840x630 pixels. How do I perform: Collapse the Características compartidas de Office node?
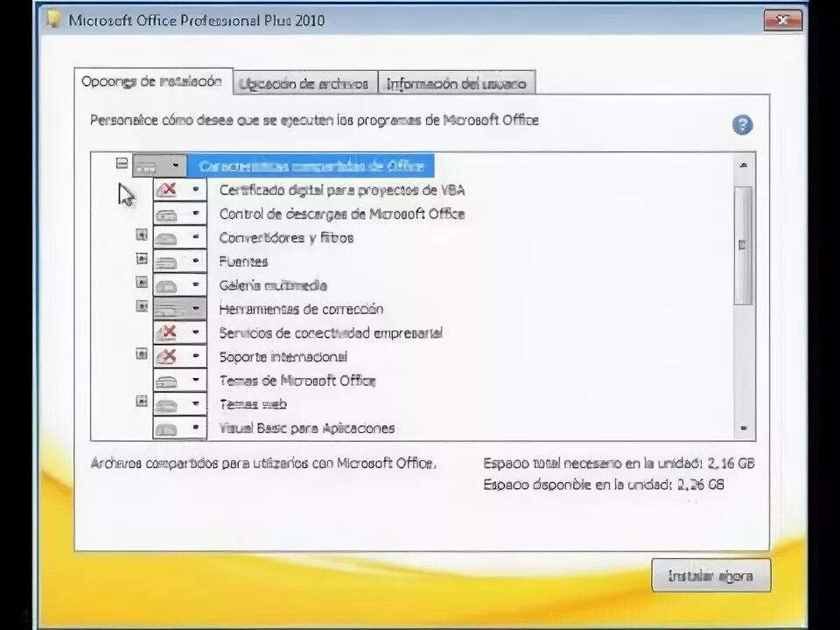point(122,163)
